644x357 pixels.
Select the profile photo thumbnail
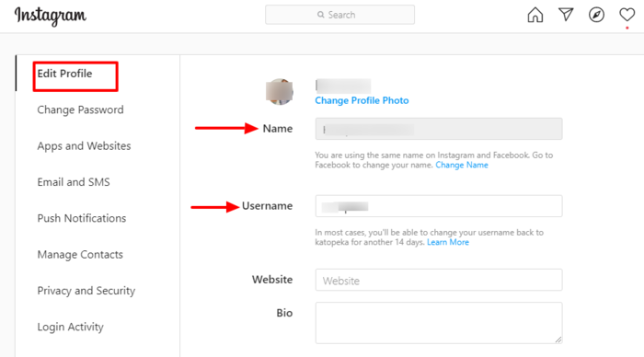280,92
